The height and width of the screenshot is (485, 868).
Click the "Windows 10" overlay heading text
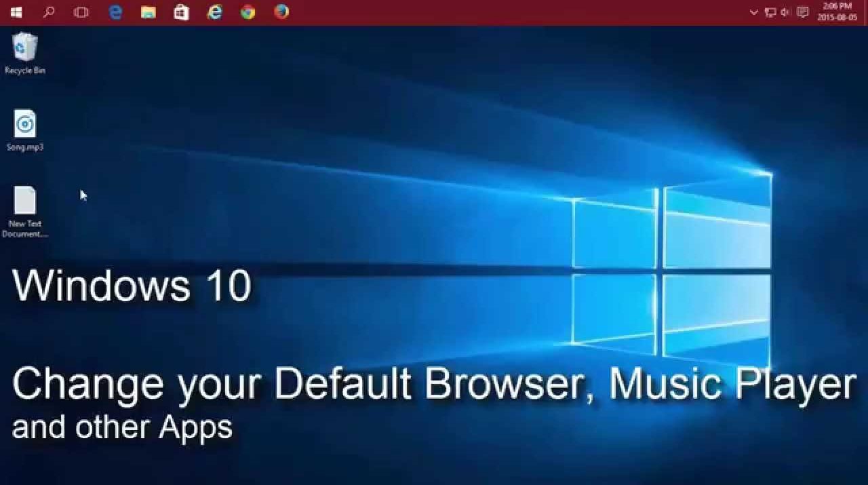click(x=132, y=286)
